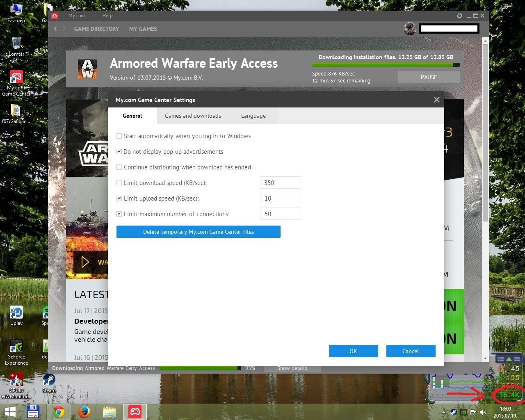The width and height of the screenshot is (525, 420).
Task: Click the NVIDIA tray icon
Action: (463, 412)
